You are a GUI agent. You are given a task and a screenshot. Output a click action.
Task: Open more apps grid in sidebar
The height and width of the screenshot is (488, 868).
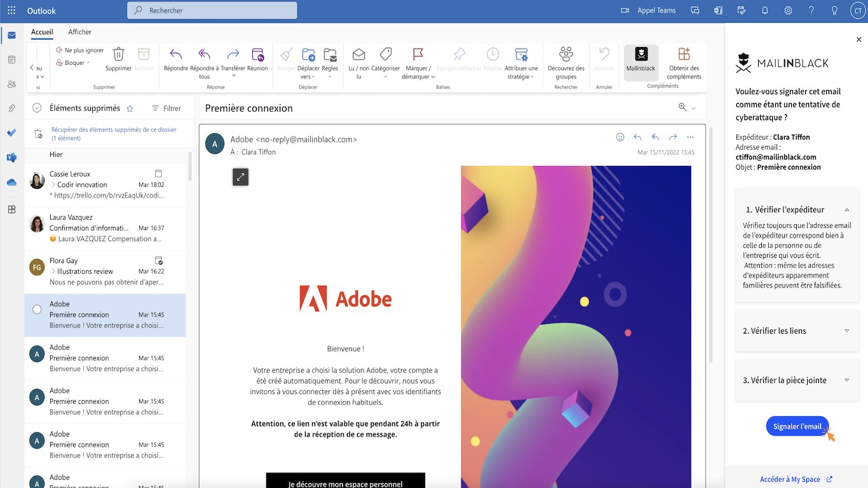click(11, 209)
